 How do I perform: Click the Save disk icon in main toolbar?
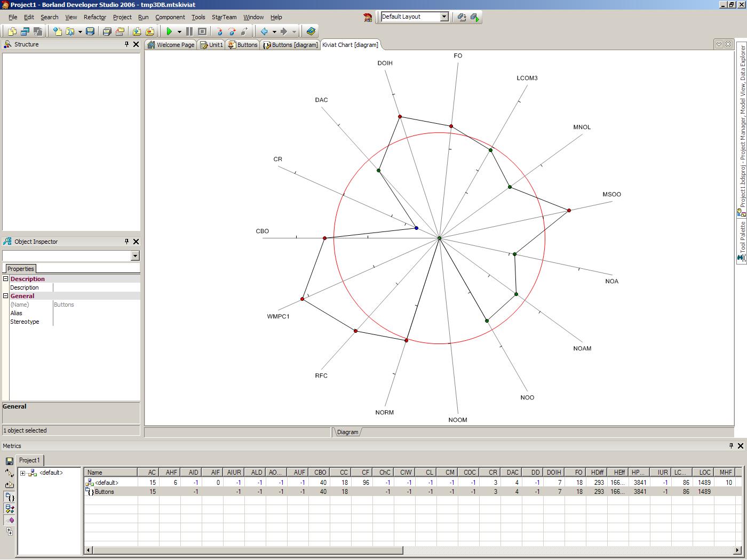(90, 31)
